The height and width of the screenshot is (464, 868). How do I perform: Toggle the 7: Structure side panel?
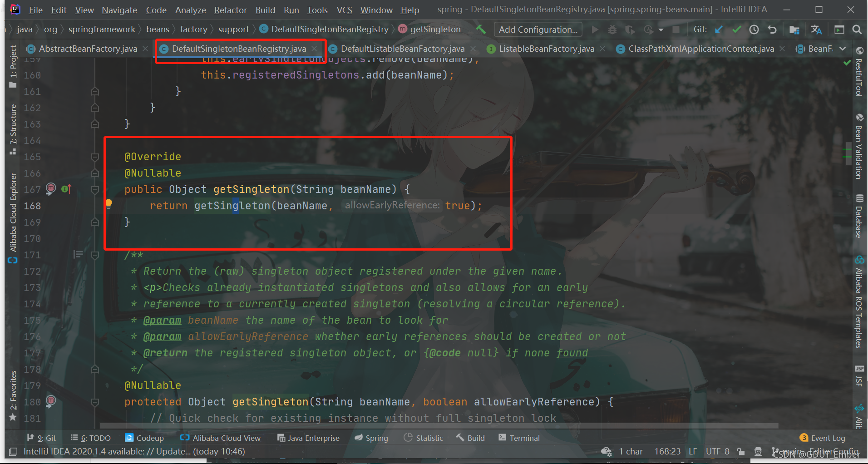[x=13, y=129]
